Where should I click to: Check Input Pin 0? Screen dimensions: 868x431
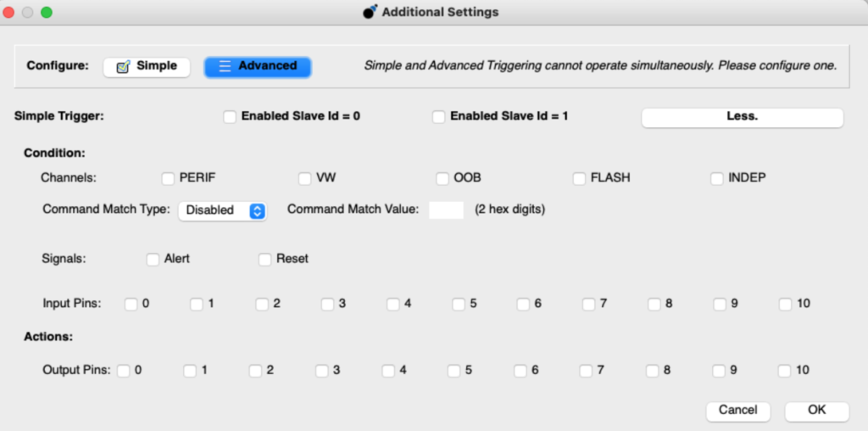tap(131, 304)
